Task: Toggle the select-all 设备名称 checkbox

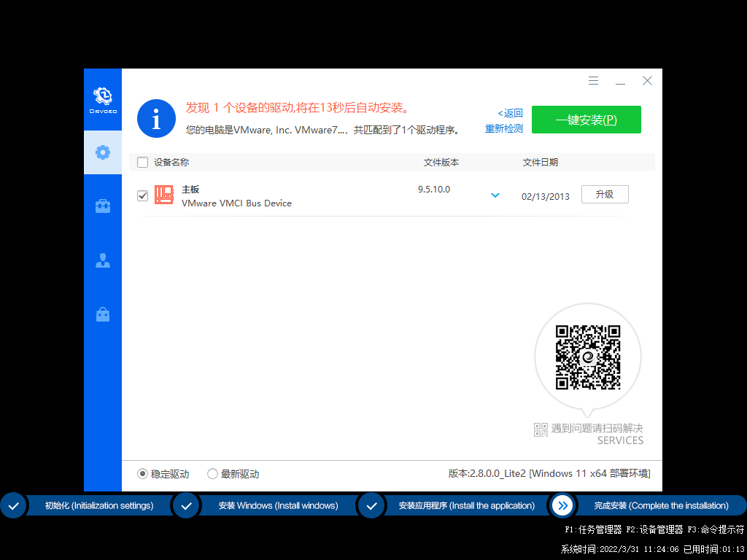Action: (x=142, y=163)
